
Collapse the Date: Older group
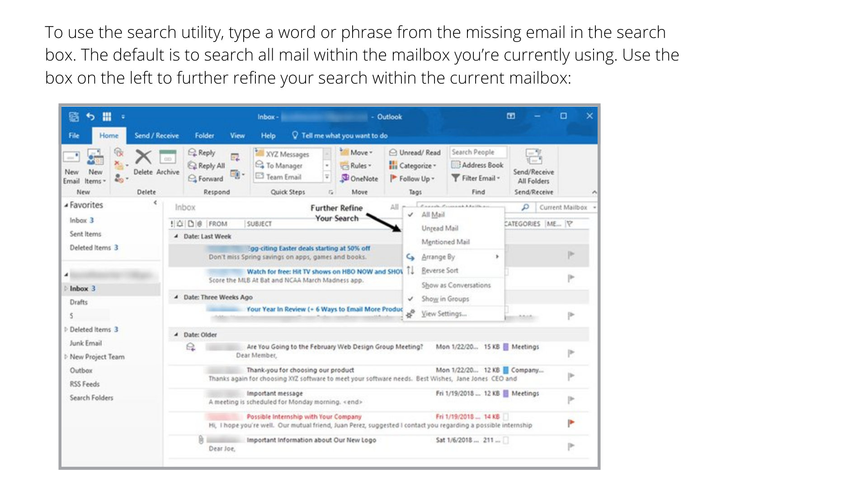176,335
